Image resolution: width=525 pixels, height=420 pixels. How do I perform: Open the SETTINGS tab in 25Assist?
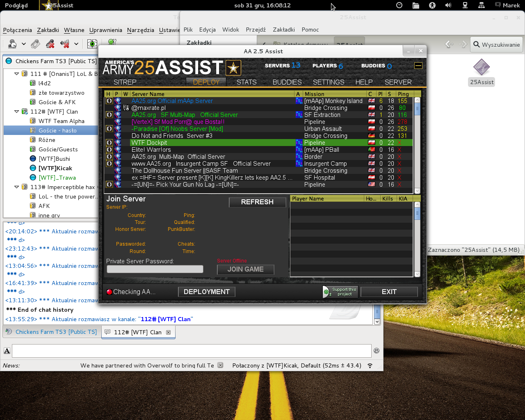coord(329,82)
